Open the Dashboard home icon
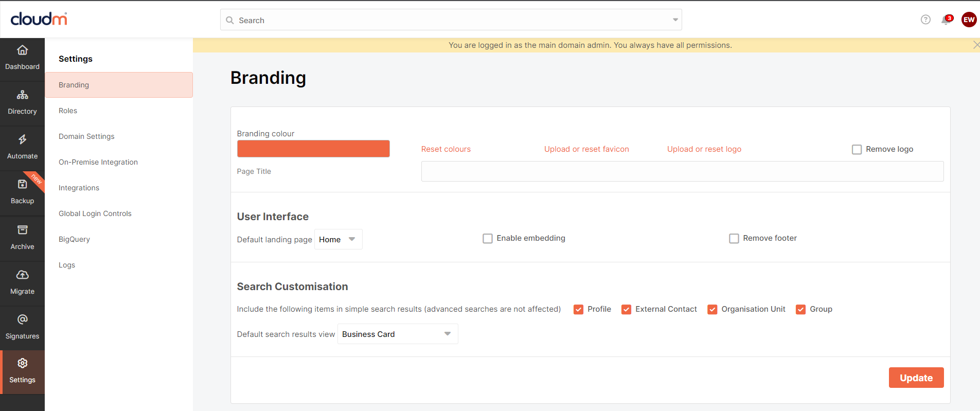This screenshot has width=980, height=411. [22, 50]
